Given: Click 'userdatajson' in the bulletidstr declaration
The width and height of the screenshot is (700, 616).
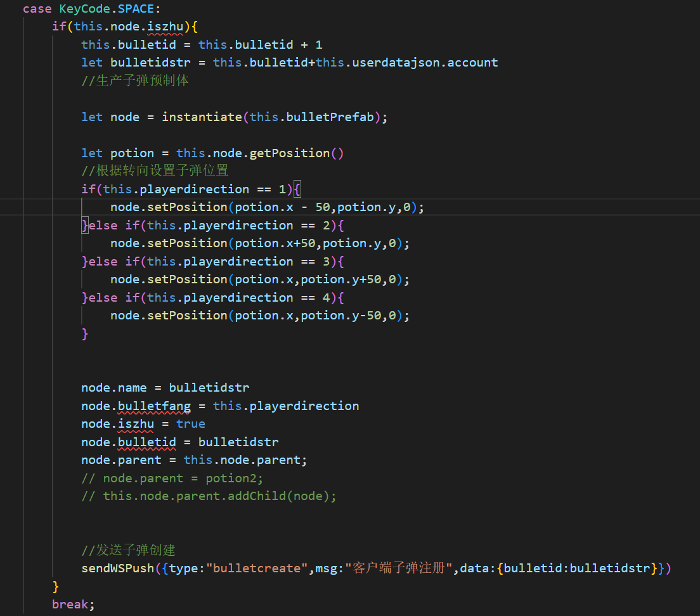Looking at the screenshot, I should click(x=396, y=63).
